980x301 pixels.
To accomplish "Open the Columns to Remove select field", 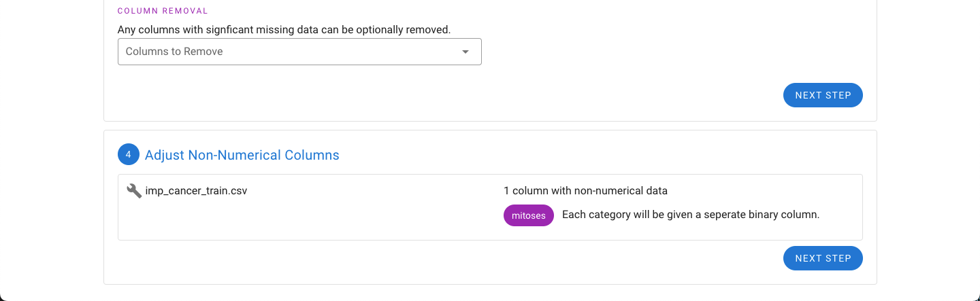I will point(299,52).
